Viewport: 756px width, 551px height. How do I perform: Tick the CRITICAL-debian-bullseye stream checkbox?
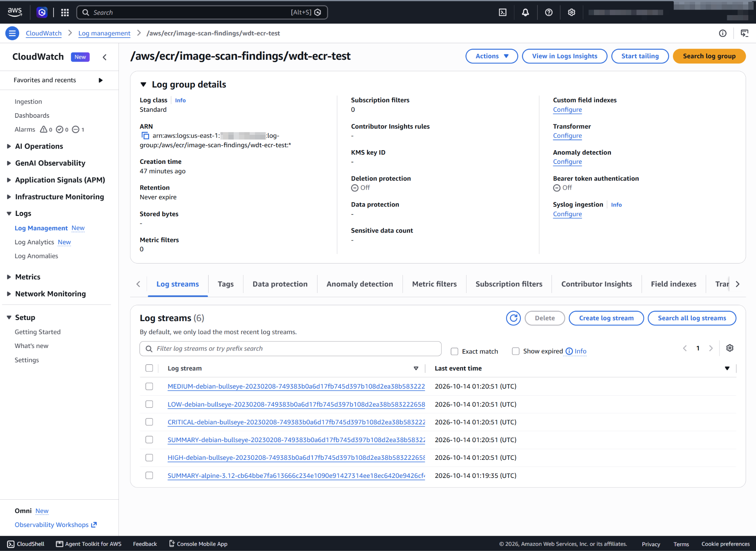149,422
